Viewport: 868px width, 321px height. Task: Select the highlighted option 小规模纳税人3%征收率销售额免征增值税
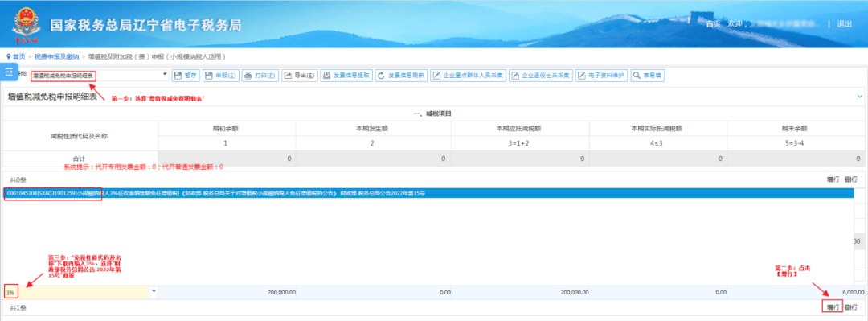pyautogui.click(x=428, y=194)
